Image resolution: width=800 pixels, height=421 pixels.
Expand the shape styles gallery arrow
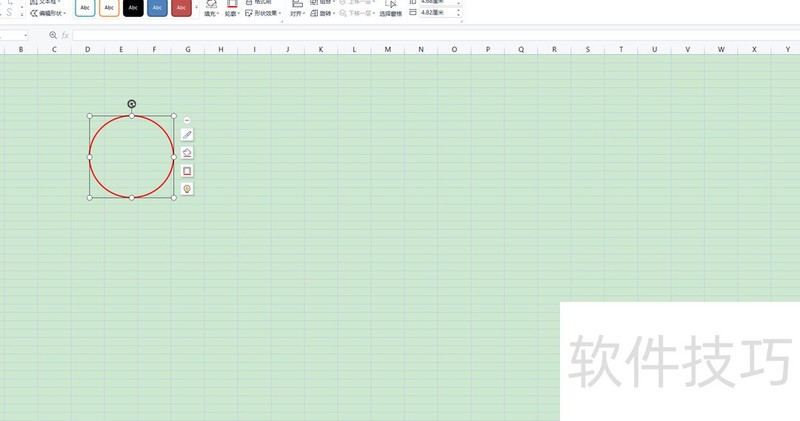(x=197, y=7)
